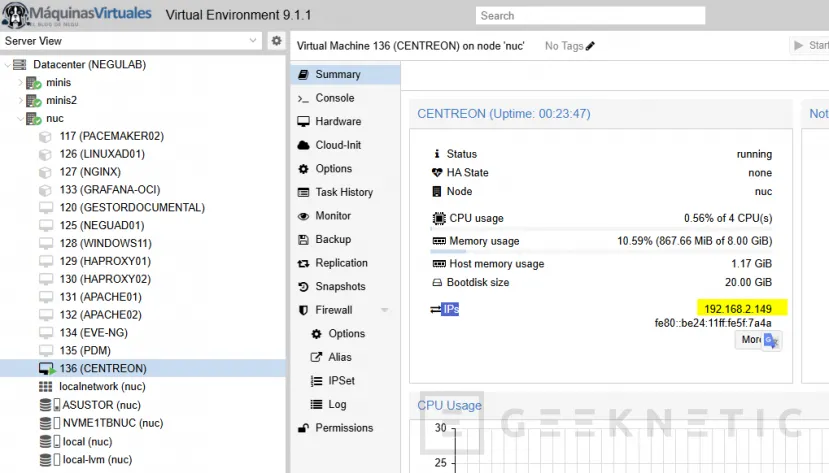This screenshot has height=473, width=829.
Task: Click the container icon for 127 NGINX
Action: [45, 172]
